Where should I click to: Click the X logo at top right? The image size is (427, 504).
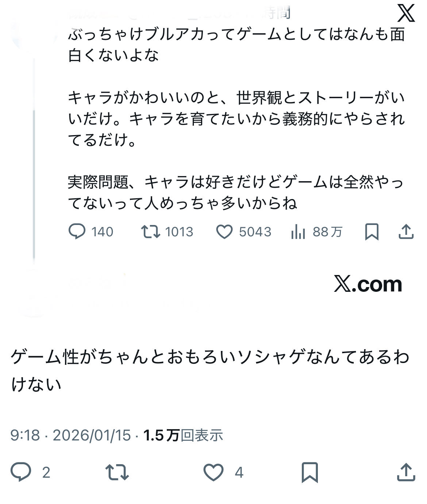tap(406, 13)
